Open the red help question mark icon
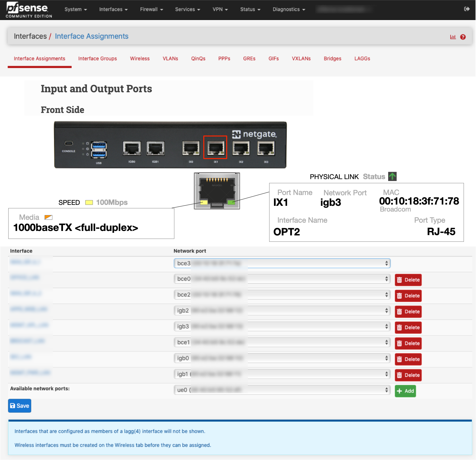Viewport: 476px width, 460px height. [x=463, y=37]
